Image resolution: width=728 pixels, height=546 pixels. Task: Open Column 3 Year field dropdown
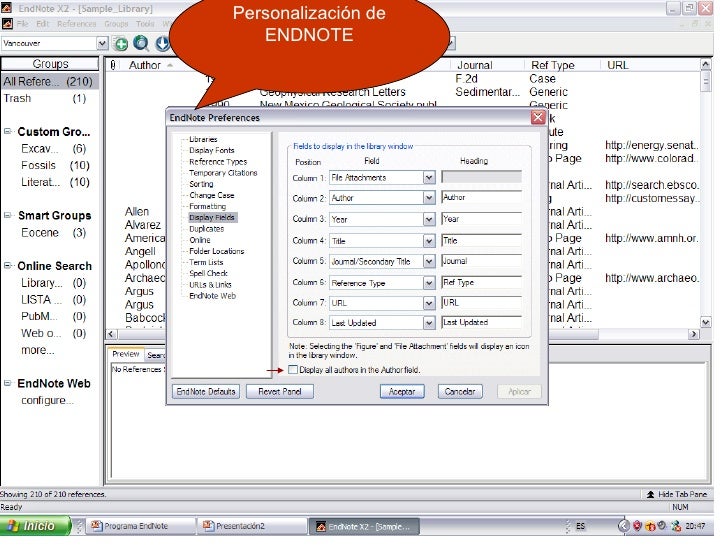[x=429, y=219]
